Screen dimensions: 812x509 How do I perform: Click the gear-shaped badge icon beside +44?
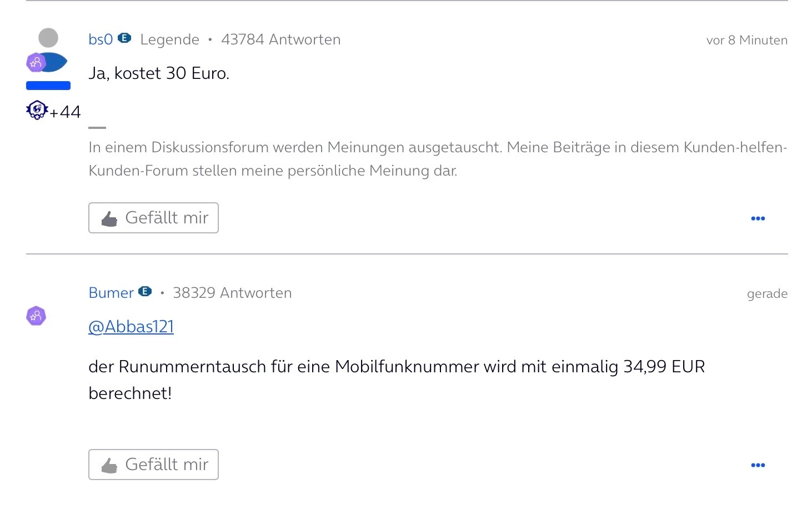pyautogui.click(x=37, y=110)
